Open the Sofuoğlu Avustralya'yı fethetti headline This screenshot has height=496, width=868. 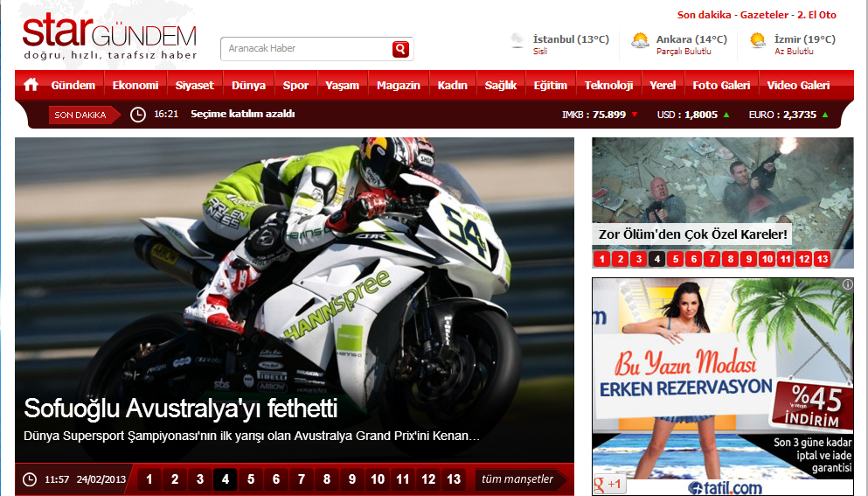pyautogui.click(x=180, y=409)
